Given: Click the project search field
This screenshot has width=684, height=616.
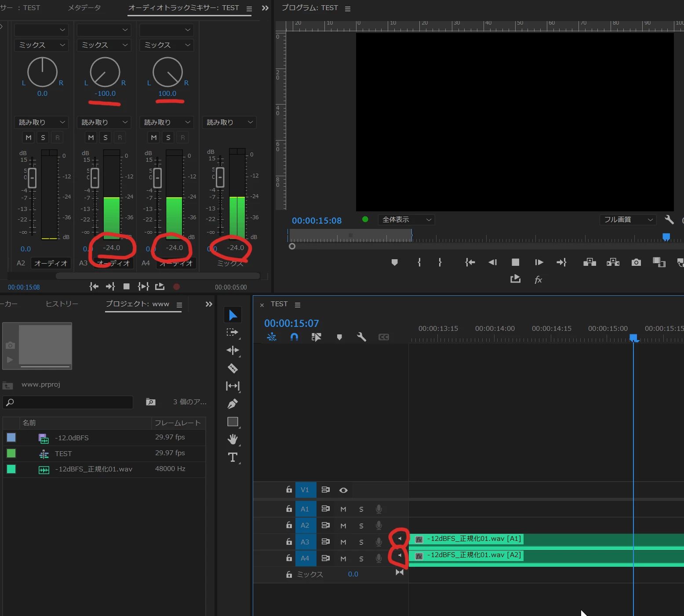Looking at the screenshot, I should [68, 402].
